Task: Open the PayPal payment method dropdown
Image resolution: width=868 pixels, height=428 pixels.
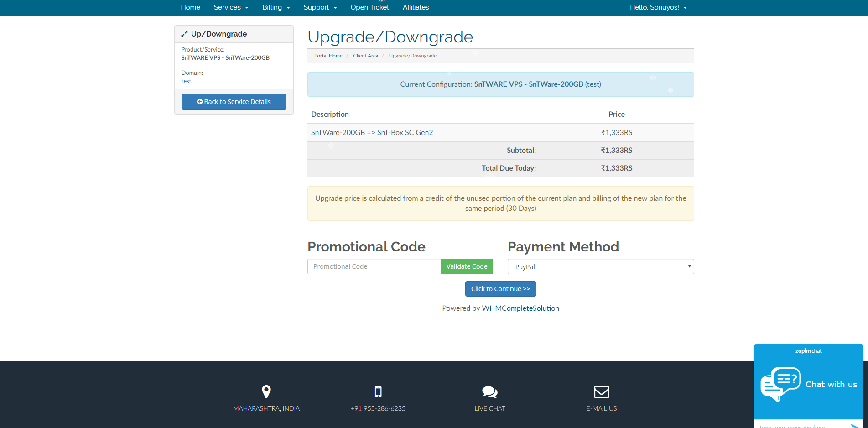Action: click(601, 266)
